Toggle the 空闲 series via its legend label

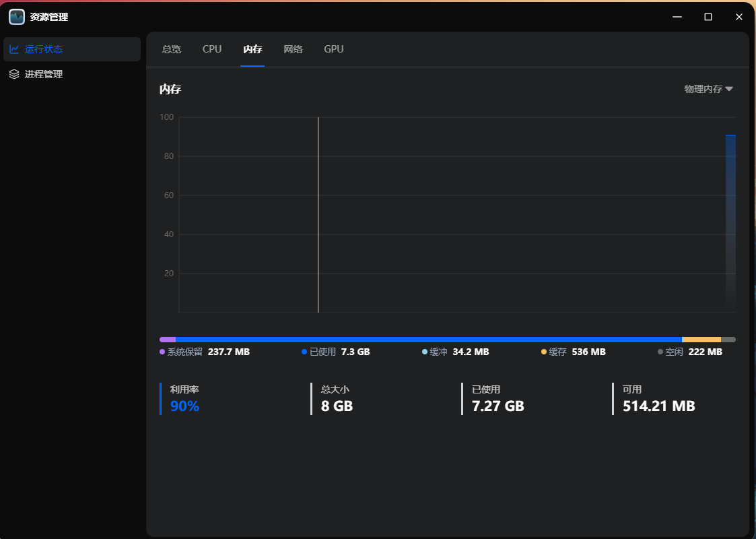[675, 352]
